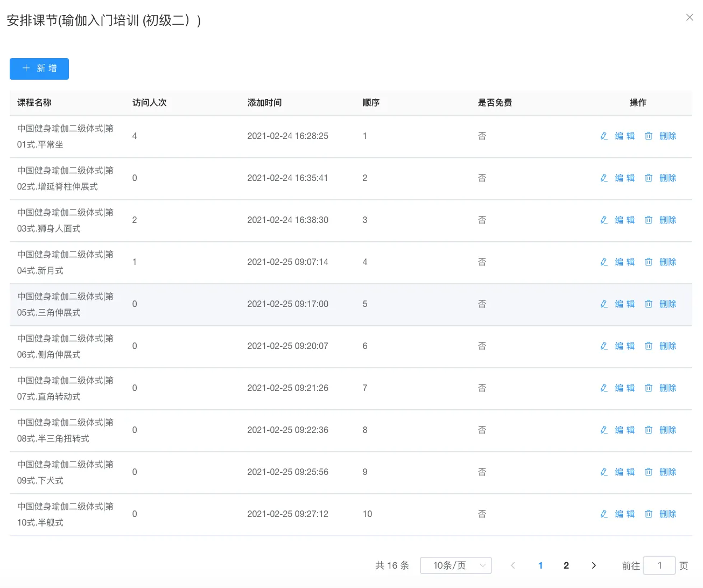This screenshot has height=588, width=703.
Task: Click the pencil edit icon for 01式.平常坐
Action: pos(604,136)
